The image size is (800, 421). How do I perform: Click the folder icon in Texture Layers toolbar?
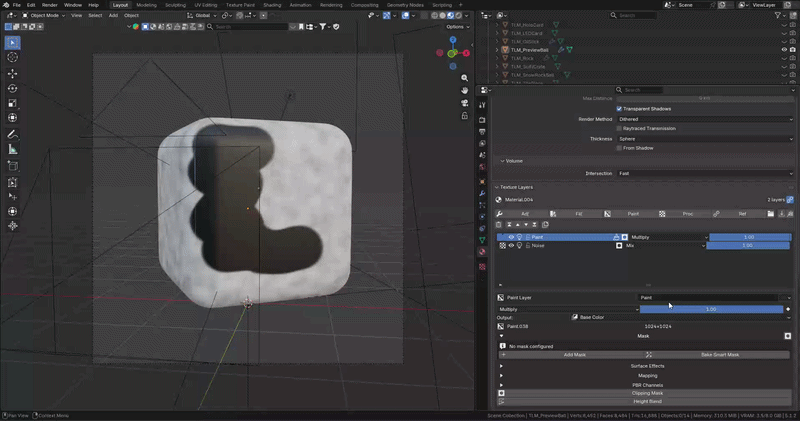point(770,214)
